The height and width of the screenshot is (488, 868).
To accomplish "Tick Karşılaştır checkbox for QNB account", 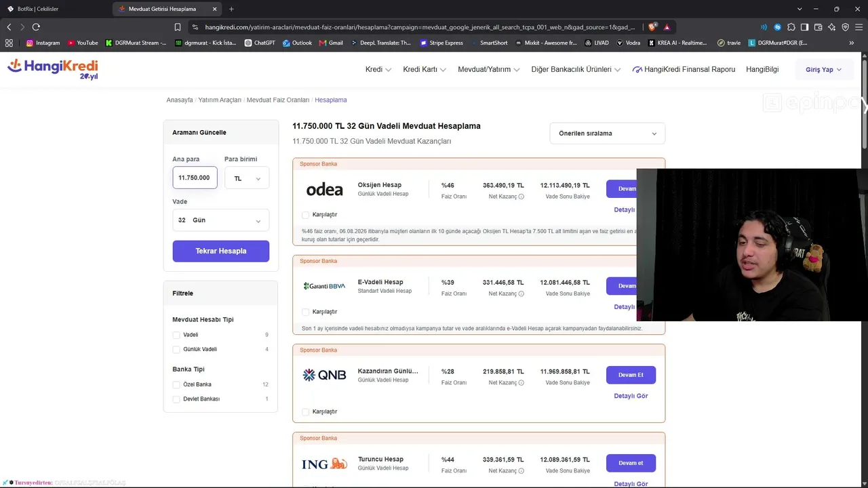I will (305, 412).
